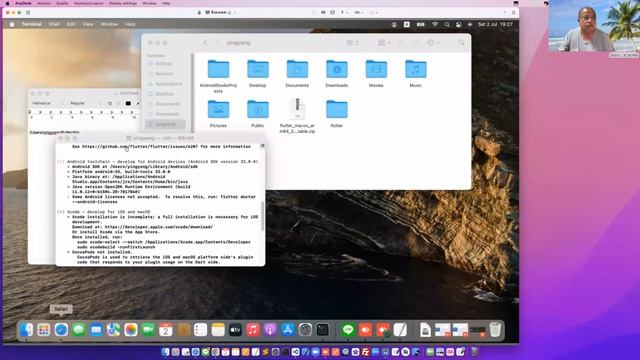
Task: Open Safari from the Dock
Action: (61, 330)
